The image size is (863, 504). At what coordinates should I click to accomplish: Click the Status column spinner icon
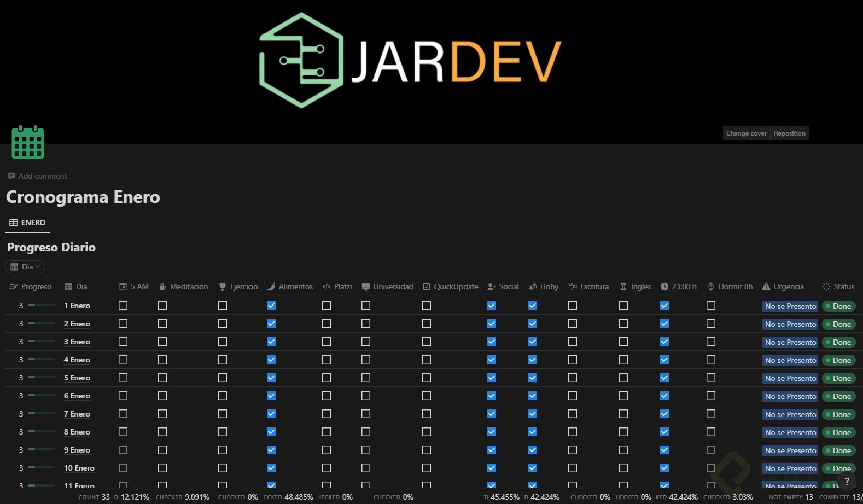tap(826, 286)
